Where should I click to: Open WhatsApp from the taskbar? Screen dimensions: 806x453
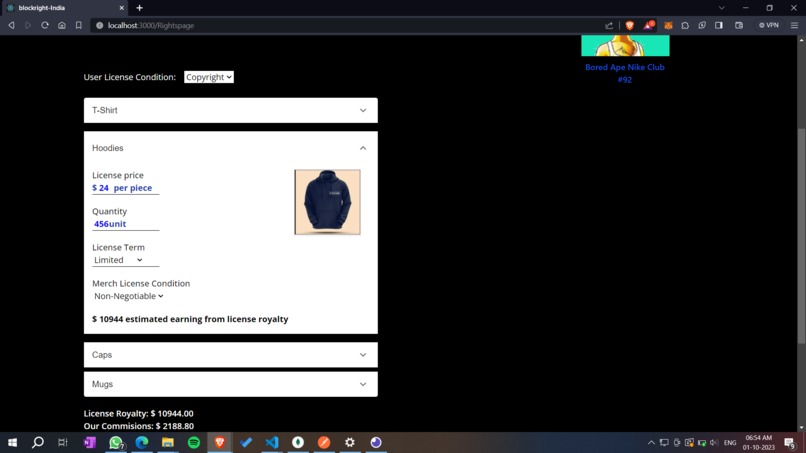tap(116, 442)
